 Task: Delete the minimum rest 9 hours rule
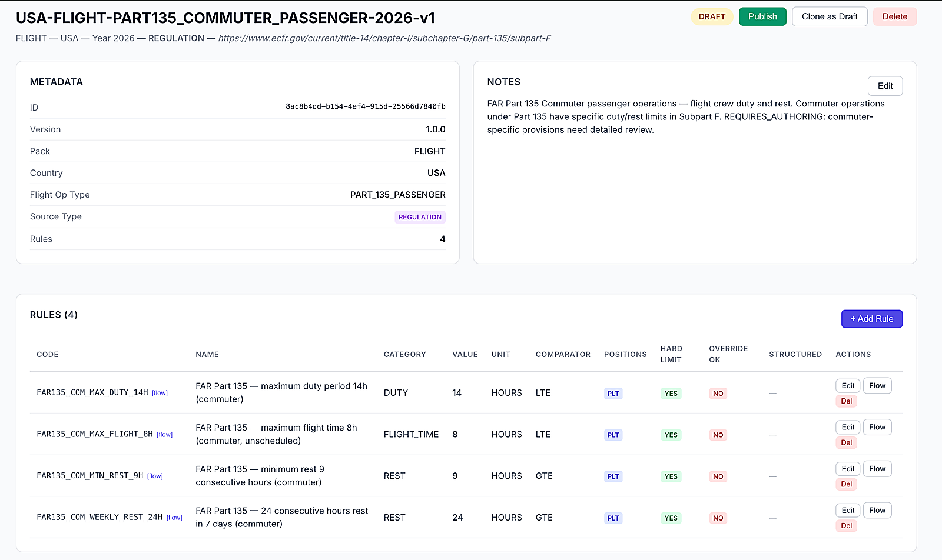tap(846, 484)
